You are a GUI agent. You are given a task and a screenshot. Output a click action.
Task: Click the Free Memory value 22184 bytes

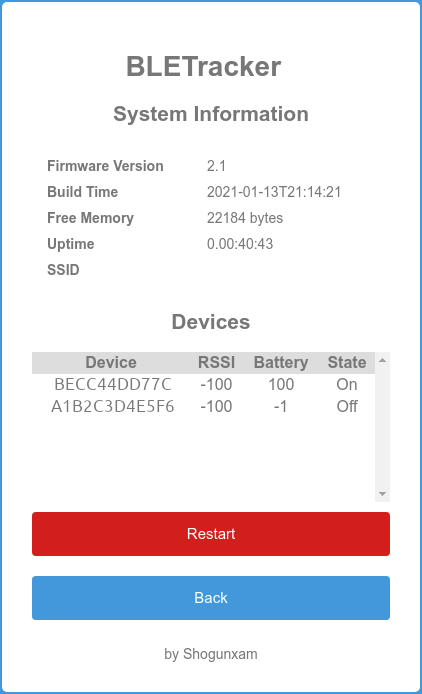tap(244, 218)
